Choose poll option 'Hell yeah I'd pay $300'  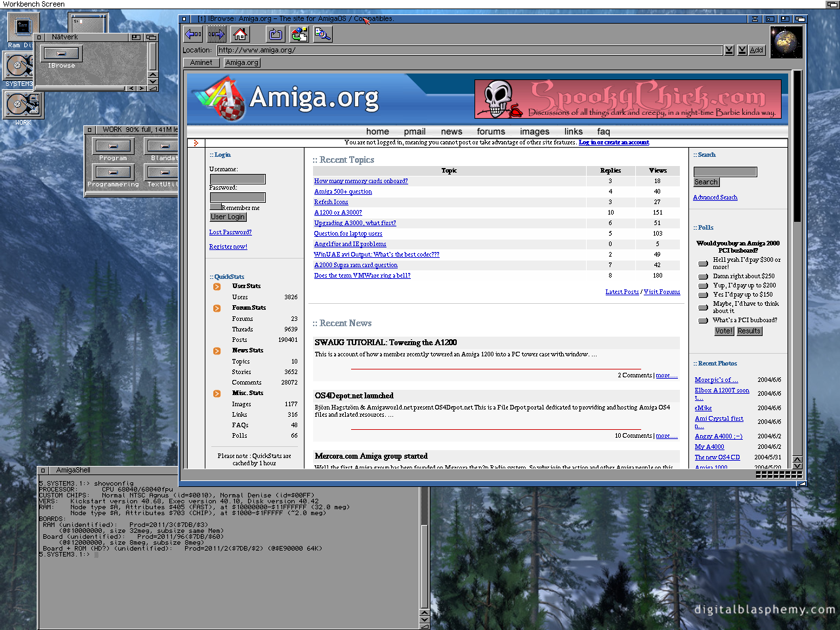703,263
